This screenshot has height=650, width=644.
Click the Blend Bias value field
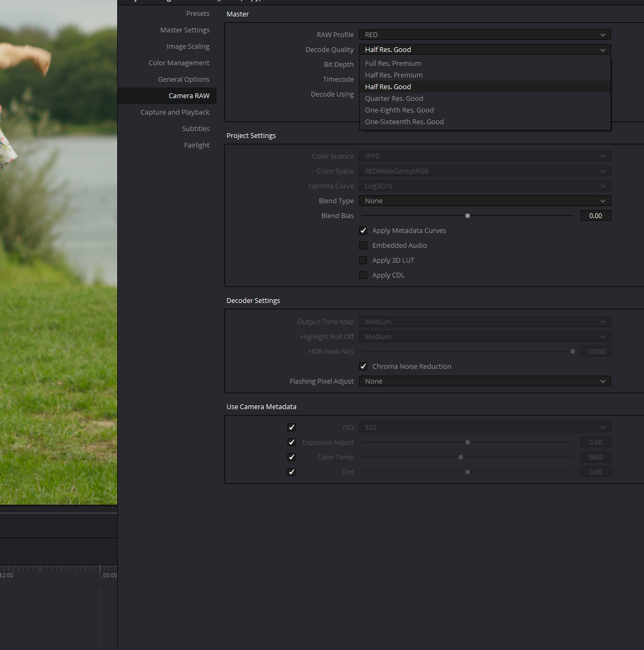pyautogui.click(x=596, y=215)
